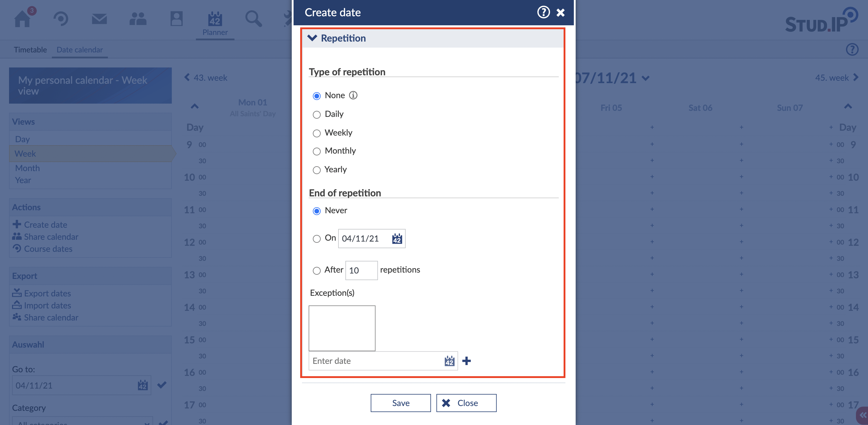This screenshot has width=868, height=425.
Task: Collapse the Repetition section
Action: click(312, 38)
